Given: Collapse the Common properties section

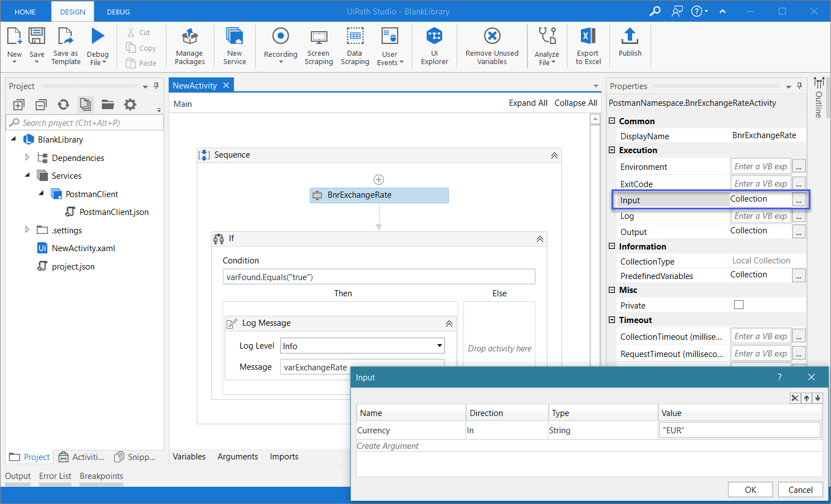Looking at the screenshot, I should pos(612,121).
